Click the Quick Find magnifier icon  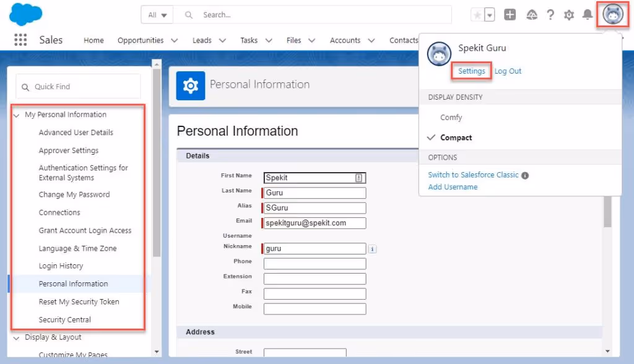point(25,87)
